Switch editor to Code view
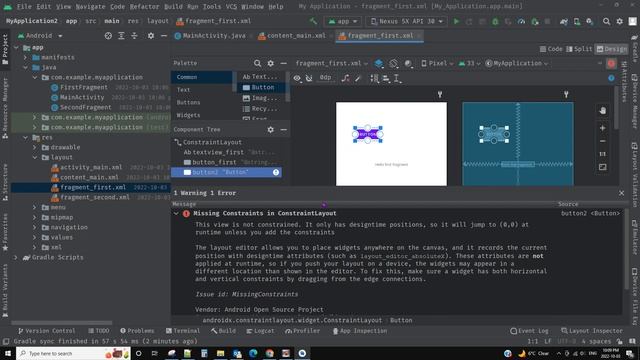Viewport: 640px width, 360px height. click(551, 49)
